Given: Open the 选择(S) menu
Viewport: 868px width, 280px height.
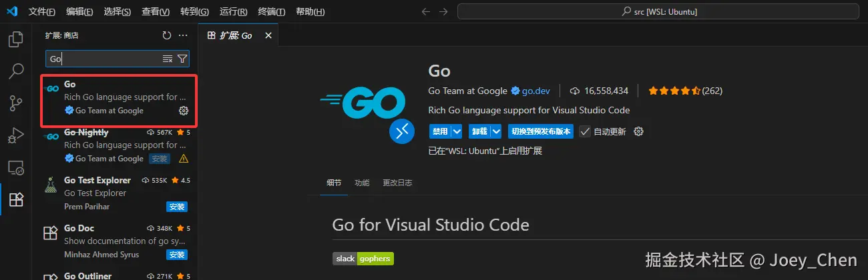Looking at the screenshot, I should pos(118,12).
